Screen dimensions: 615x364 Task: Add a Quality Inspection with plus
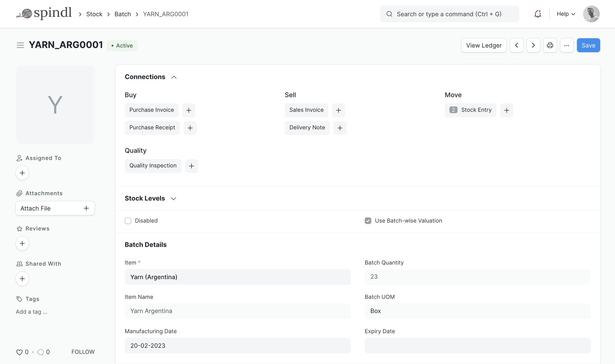(x=192, y=166)
